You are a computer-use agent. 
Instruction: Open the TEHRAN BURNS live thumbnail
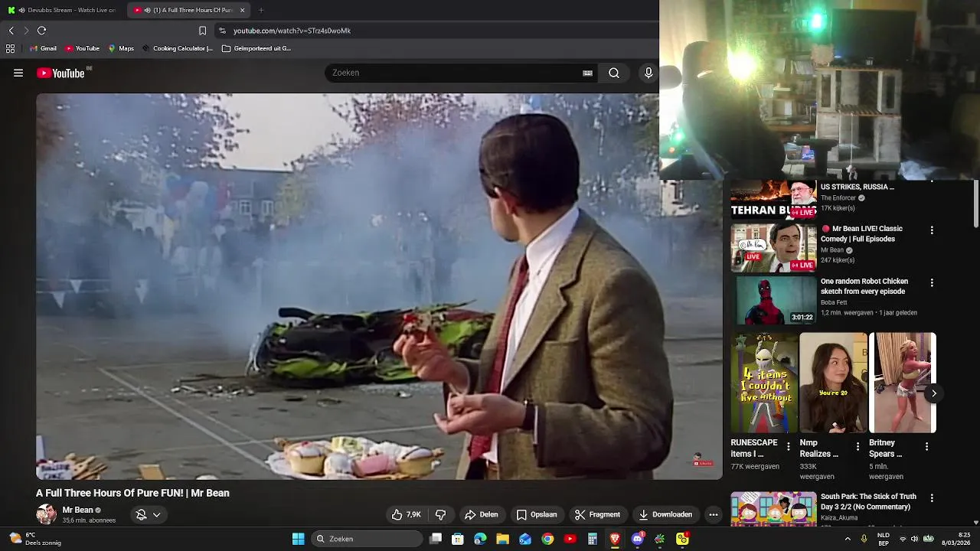pos(773,201)
